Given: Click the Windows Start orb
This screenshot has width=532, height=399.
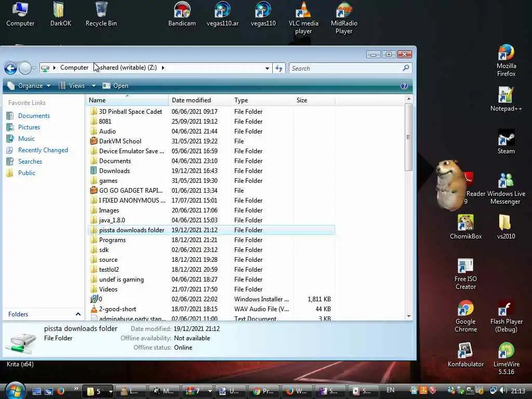Looking at the screenshot, I should point(15,390).
